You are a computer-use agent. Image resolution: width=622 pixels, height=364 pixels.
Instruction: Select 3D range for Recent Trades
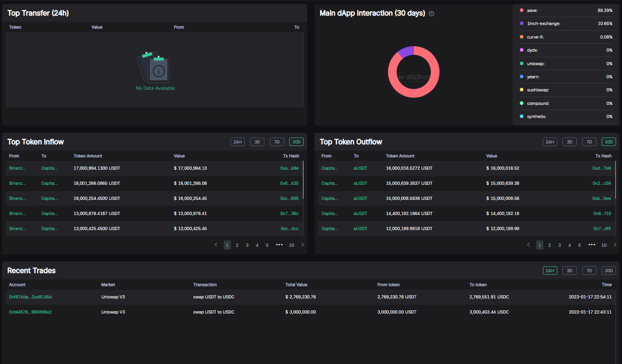pyautogui.click(x=569, y=271)
